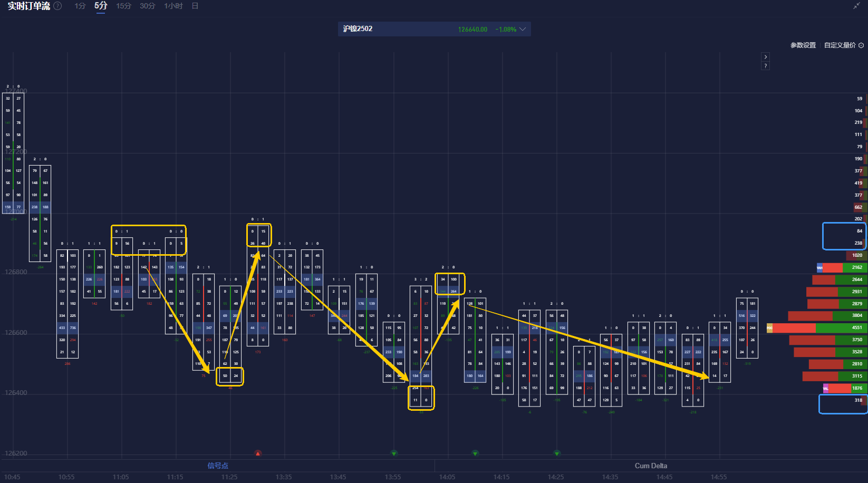The height and width of the screenshot is (483, 868).
Task: Select the 信号点 bottom tab
Action: (x=218, y=466)
